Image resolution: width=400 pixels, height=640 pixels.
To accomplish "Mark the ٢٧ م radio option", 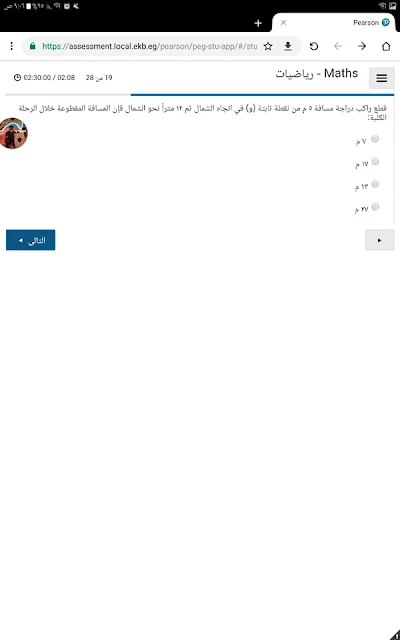I will (375, 207).
